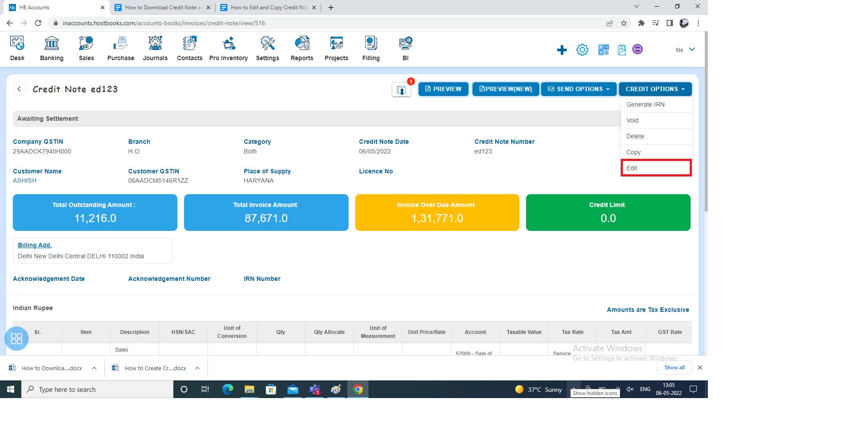
Task: Reload the page in the browser
Action: tap(38, 23)
